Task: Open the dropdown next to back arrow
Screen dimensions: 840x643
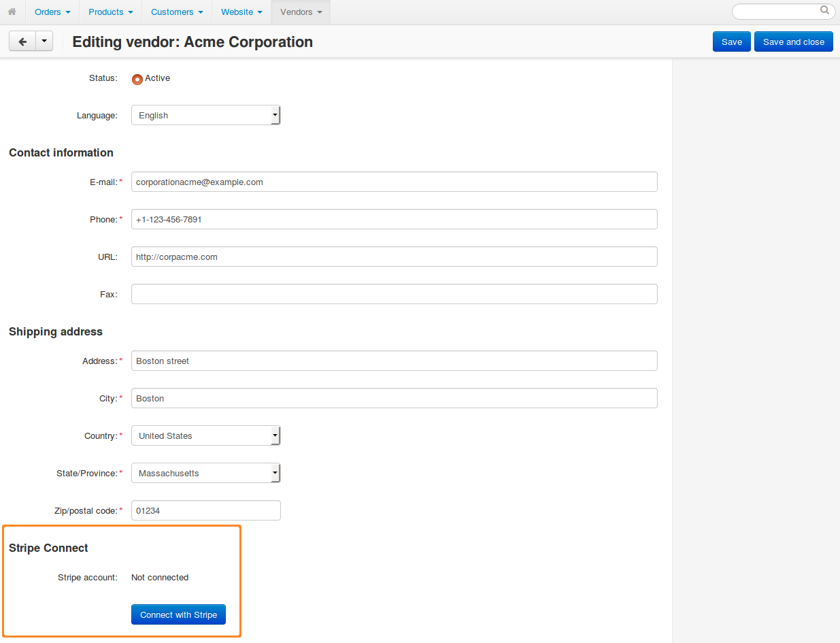Action: pos(44,42)
